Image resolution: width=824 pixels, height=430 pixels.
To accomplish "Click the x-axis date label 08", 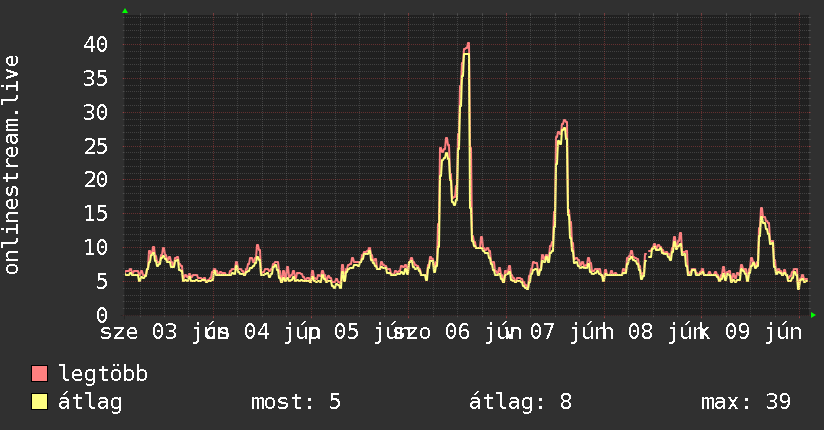I will [640, 332].
